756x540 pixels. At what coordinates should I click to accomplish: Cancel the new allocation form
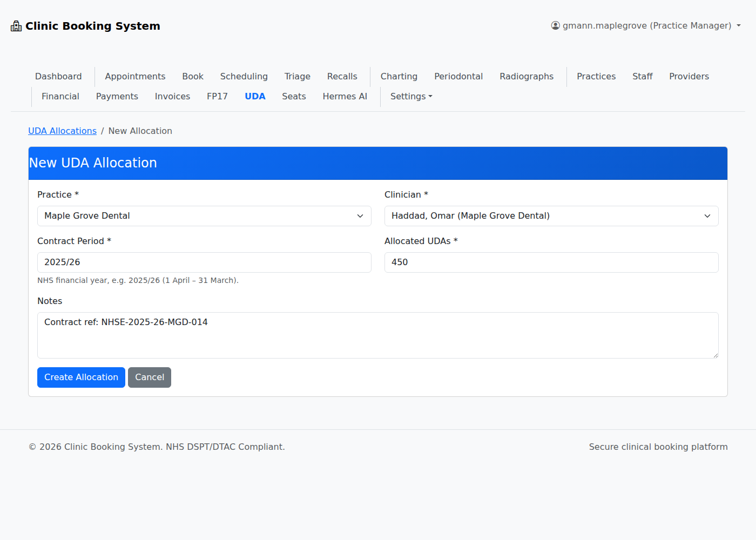point(150,377)
